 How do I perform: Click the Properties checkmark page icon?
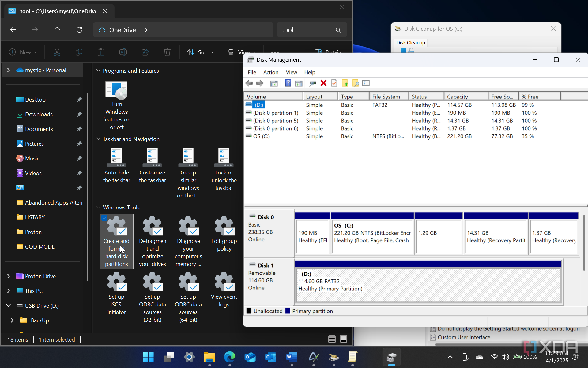click(334, 83)
